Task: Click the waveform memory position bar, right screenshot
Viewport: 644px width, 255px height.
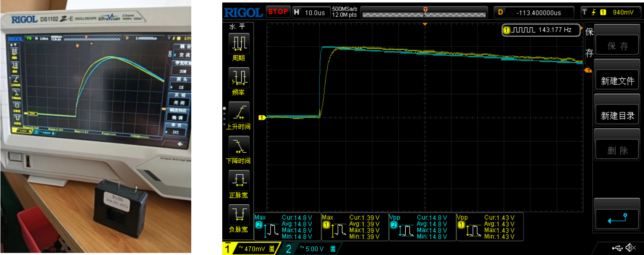Action: tap(425, 13)
